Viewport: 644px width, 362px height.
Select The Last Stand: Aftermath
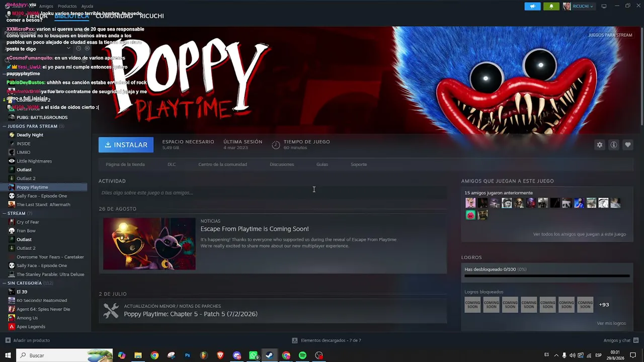click(43, 205)
